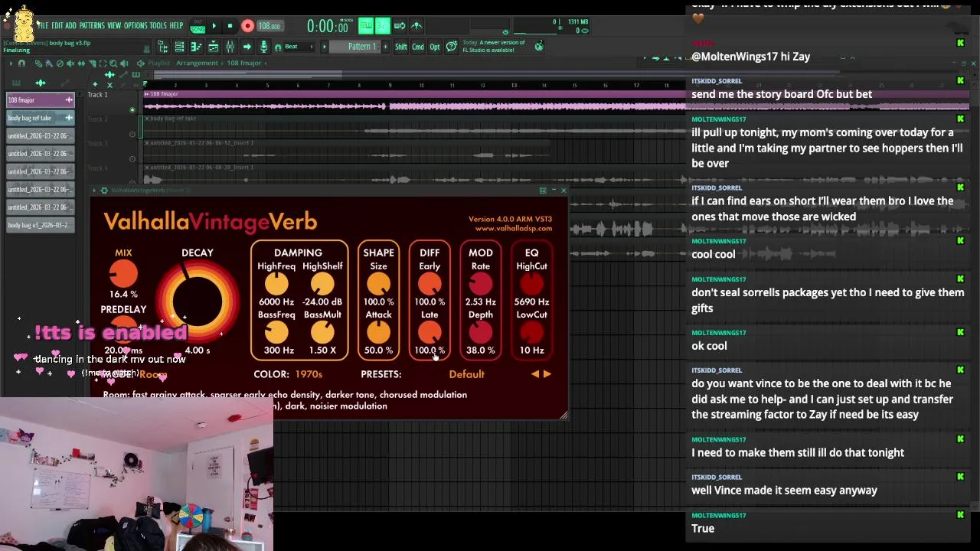Toggle the Shift modifier button
This screenshot has height=551, width=980.
pos(400,47)
